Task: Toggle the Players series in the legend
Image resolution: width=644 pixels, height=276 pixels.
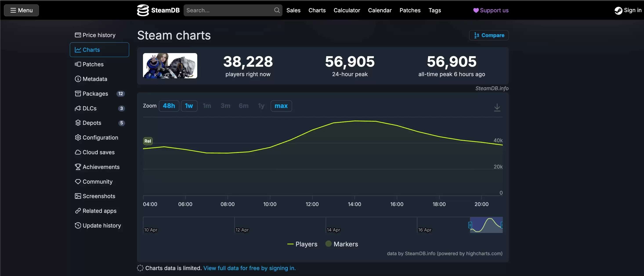Action: tap(302, 244)
